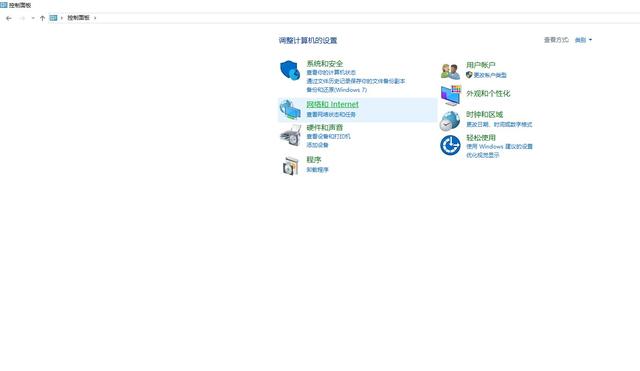
Task: Open the View by category dropdown
Action: (x=583, y=40)
